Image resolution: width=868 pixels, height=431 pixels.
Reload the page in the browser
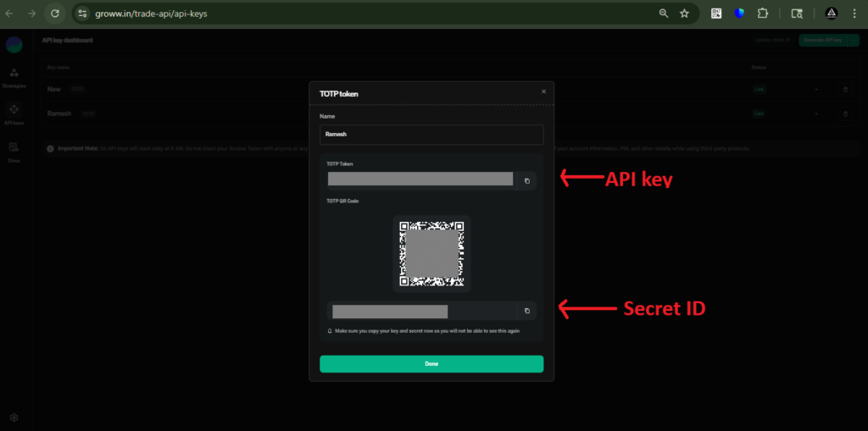click(x=55, y=14)
